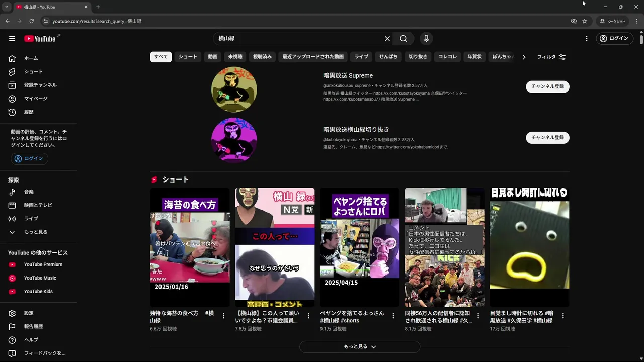Viewport: 644px width, 362px height.
Task: Select the 未視聴 filter chip
Action: coord(235,57)
